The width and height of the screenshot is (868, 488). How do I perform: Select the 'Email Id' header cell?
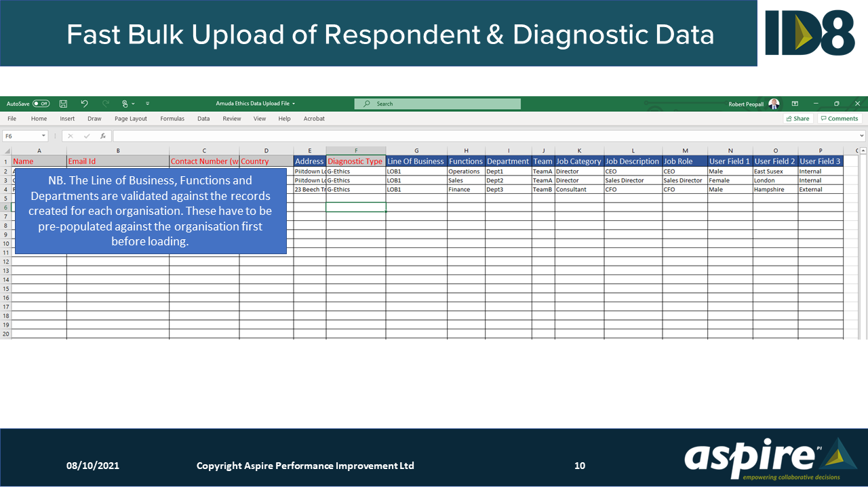(118, 161)
